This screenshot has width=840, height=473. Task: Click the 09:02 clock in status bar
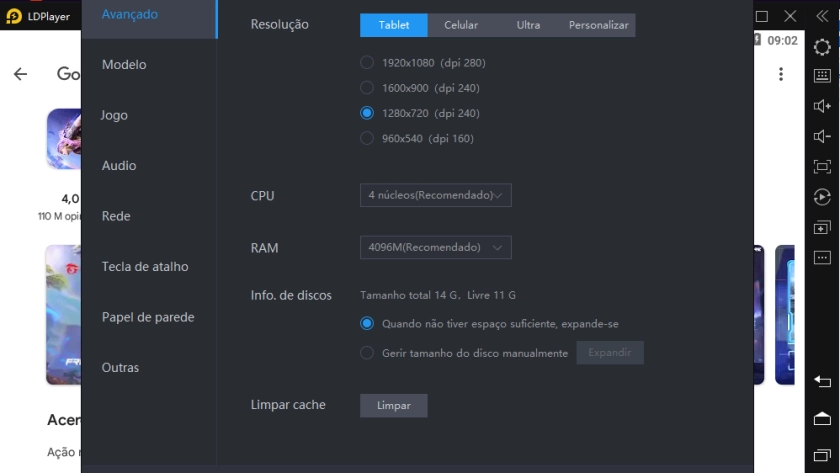tap(782, 41)
